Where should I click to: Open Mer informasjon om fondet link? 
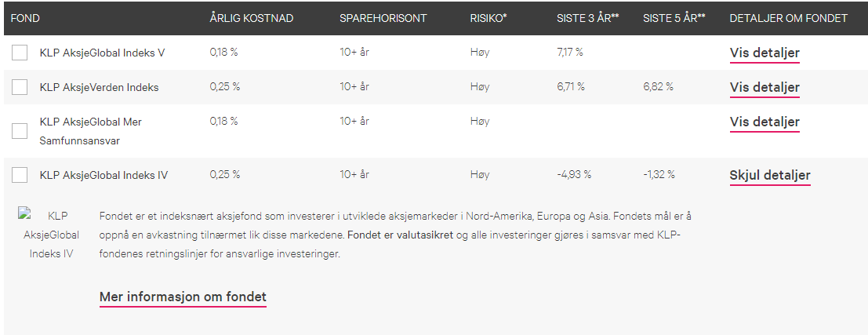click(183, 297)
